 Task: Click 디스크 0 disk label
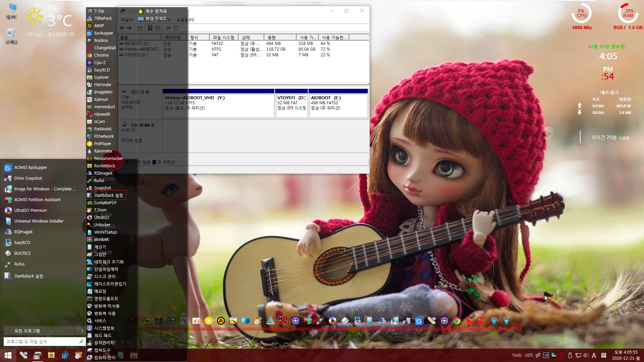tap(140, 92)
